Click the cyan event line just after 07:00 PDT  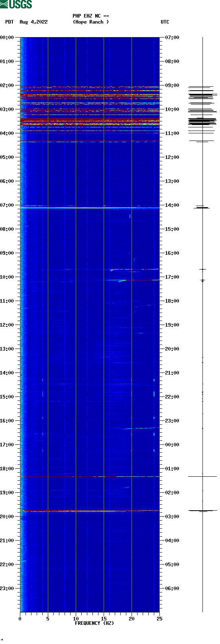coord(90,208)
